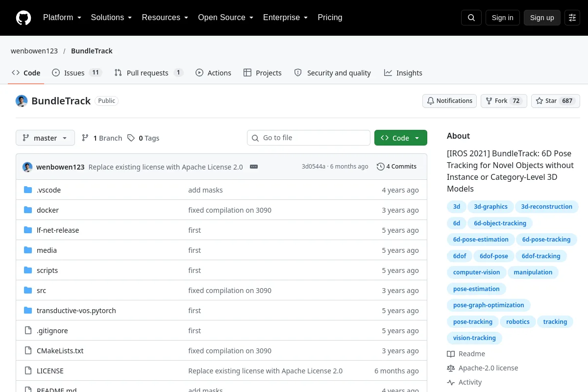Viewport: 588px width, 392px height.
Task: Open the 6d-object-tracking topic tag
Action: click(500, 223)
